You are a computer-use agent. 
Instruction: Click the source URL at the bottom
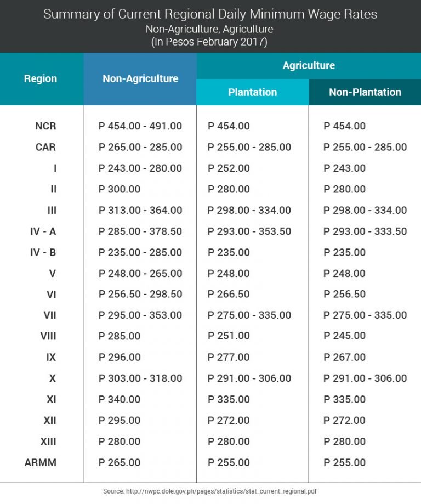point(210,491)
